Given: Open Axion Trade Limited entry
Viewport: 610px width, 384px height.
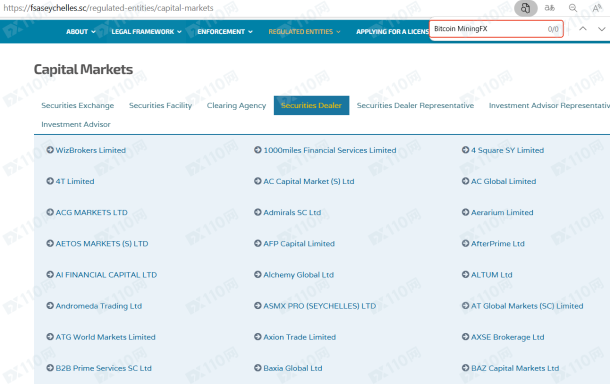Looking at the screenshot, I should (300, 337).
